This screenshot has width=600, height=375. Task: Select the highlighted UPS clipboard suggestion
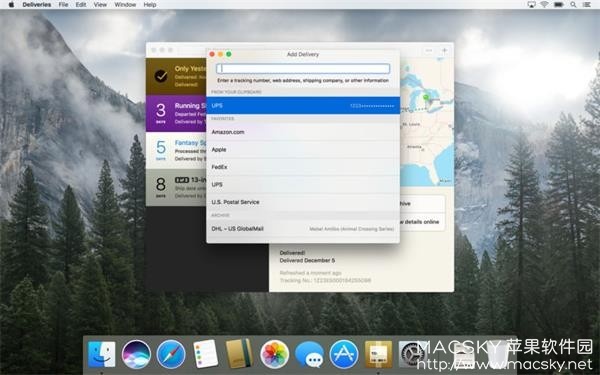(303, 106)
